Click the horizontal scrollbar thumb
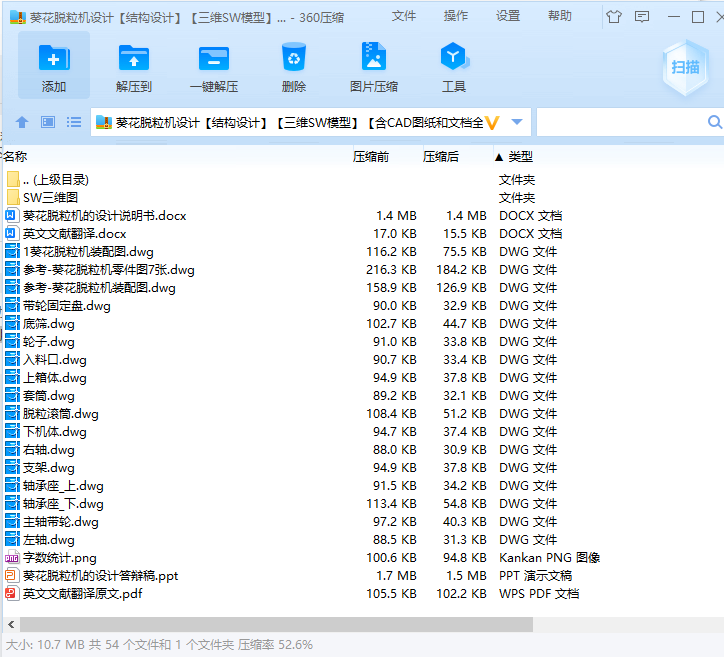Image resolution: width=724 pixels, height=657 pixels. pyautogui.click(x=276, y=625)
